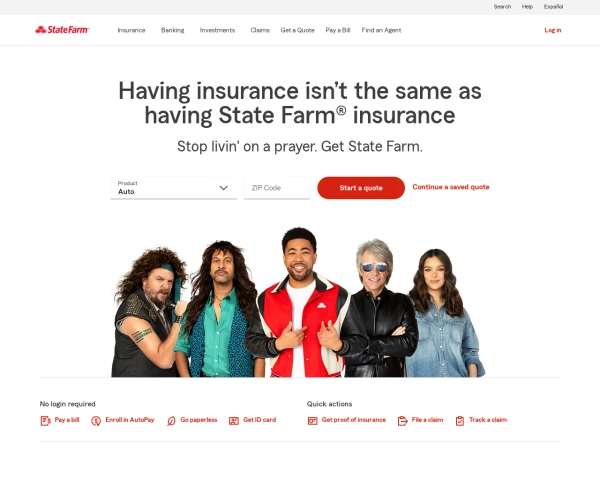Click the Go paperless leaf icon
Viewport: 600px width, 480px height.
pyautogui.click(x=171, y=421)
